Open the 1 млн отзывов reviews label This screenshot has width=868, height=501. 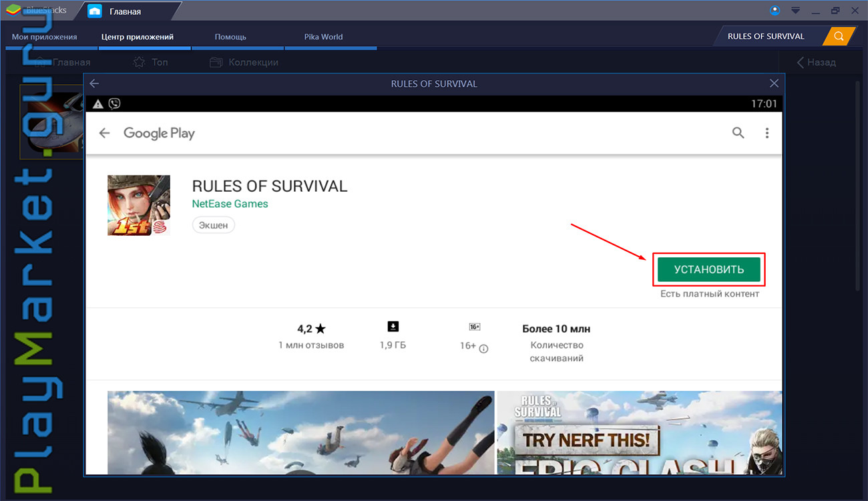click(311, 345)
